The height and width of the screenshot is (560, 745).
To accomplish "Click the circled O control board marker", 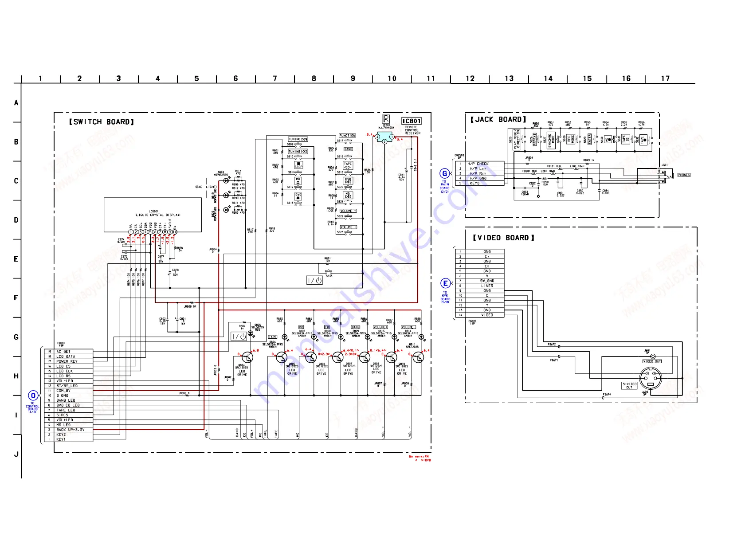I will 33,396.
